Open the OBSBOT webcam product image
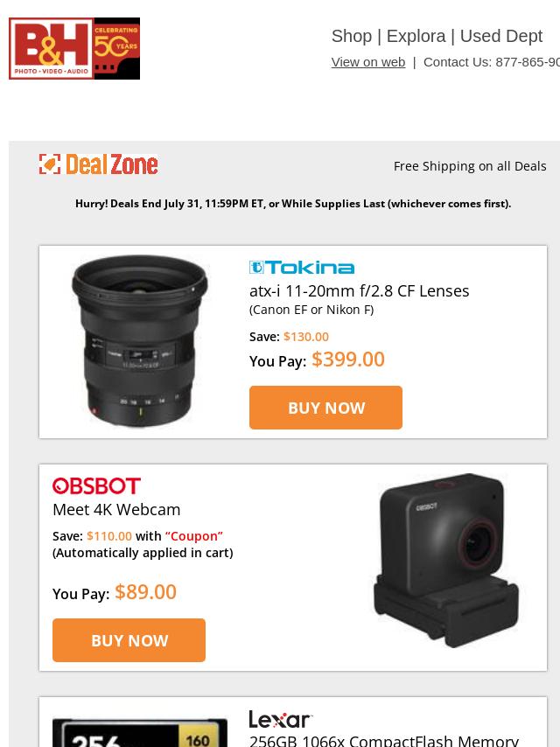Image resolution: width=560 pixels, height=747 pixels. (x=446, y=560)
